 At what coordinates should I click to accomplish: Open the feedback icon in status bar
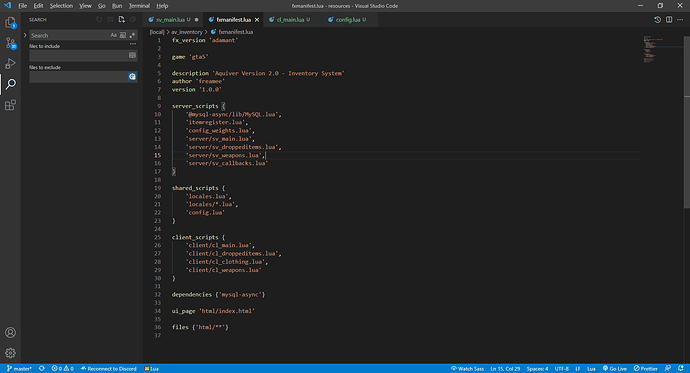[x=668, y=369]
